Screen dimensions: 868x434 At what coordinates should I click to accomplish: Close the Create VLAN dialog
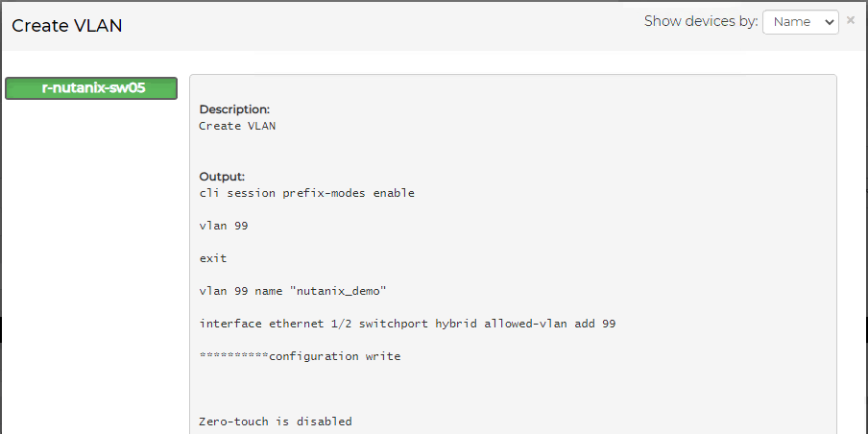[x=851, y=20]
